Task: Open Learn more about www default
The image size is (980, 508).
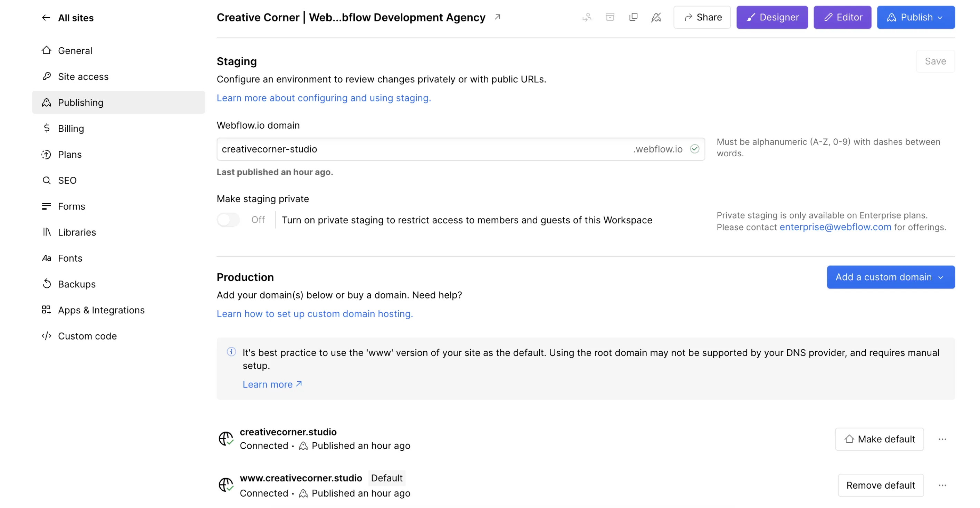Action: 272,384
